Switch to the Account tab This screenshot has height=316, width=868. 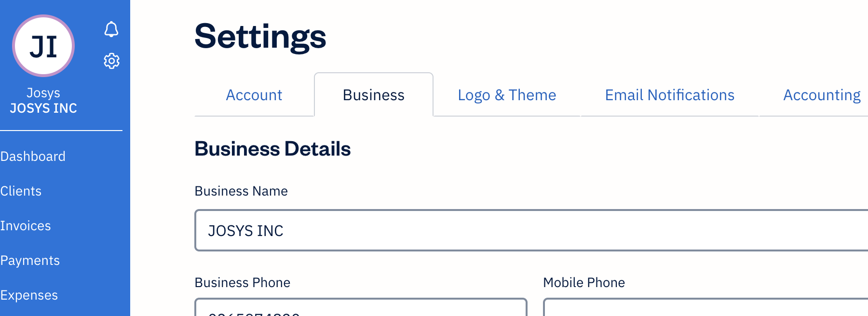tap(254, 95)
